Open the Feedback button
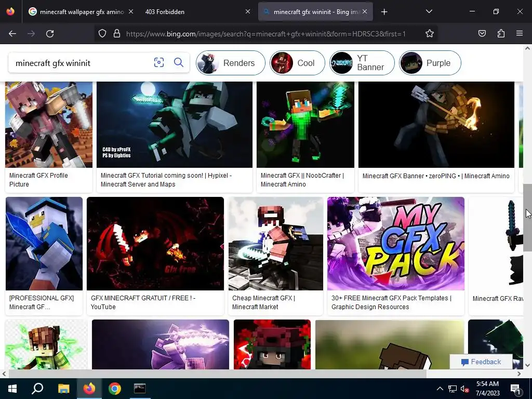532x399 pixels. coord(481,362)
